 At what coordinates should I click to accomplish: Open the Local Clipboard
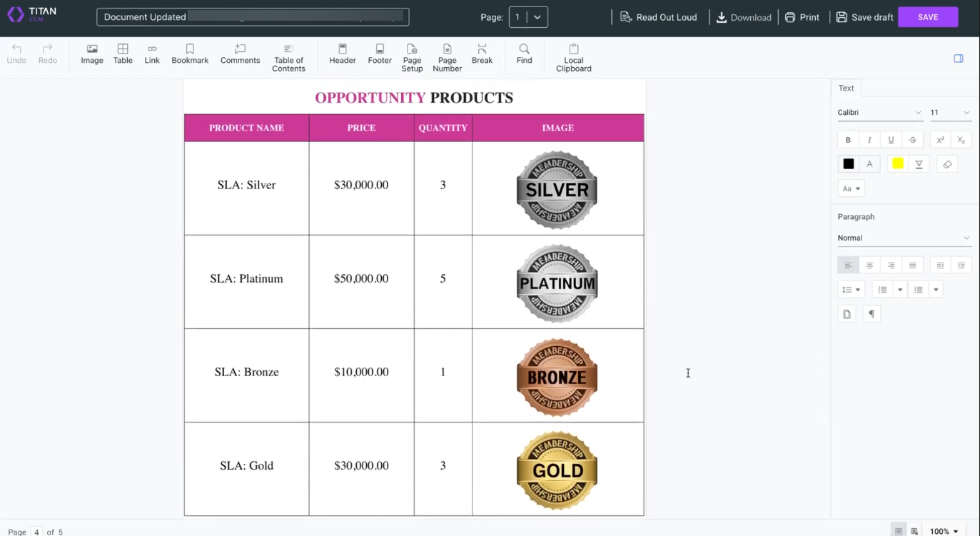[573, 56]
